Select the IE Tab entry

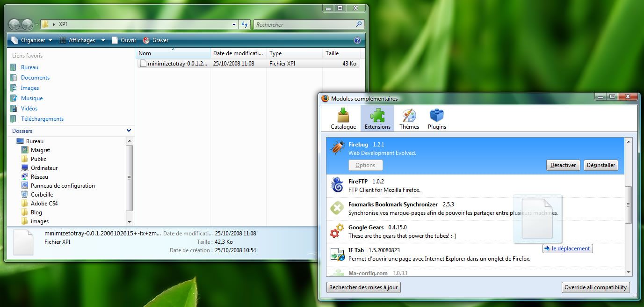pos(475,254)
